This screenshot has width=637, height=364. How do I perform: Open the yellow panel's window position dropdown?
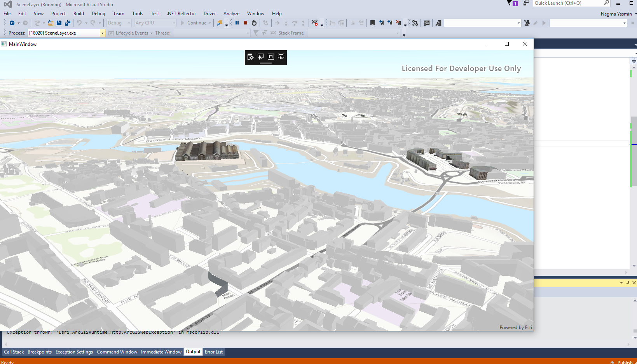click(621, 283)
